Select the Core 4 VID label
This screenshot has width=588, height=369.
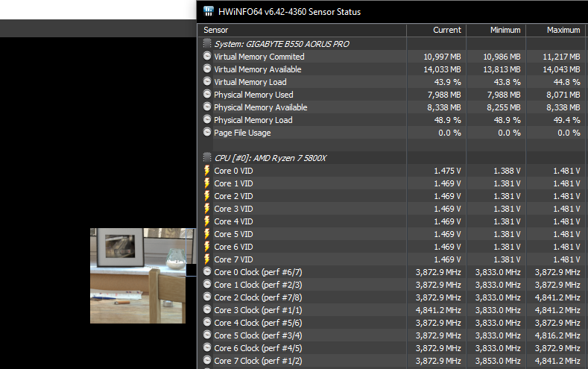pos(233,221)
